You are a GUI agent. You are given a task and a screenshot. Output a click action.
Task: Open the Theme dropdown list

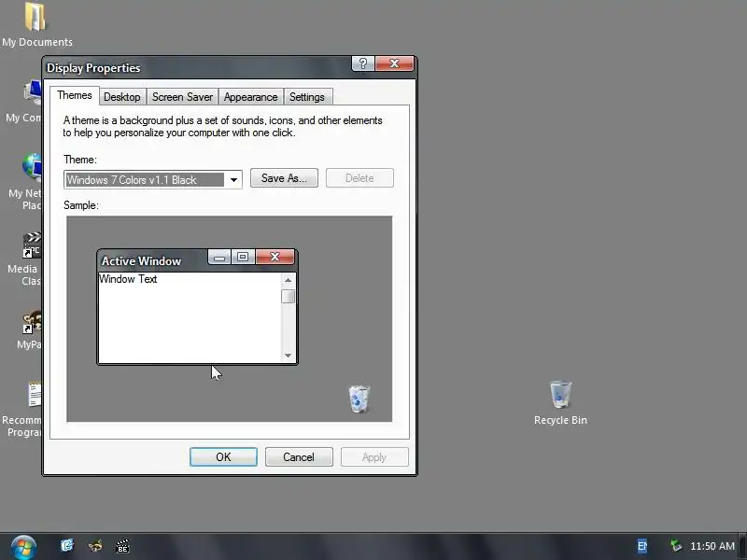pyautogui.click(x=233, y=179)
